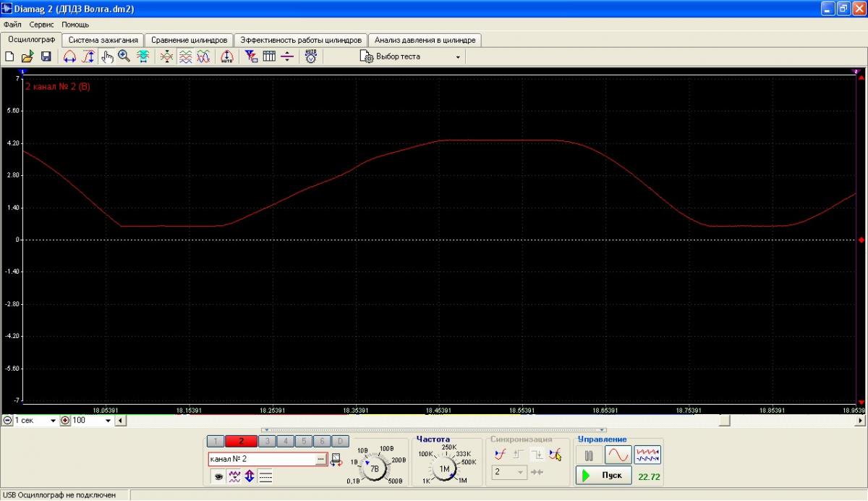The width and height of the screenshot is (868, 501).
Task: Switch to the Система зажигания tab
Action: click(103, 40)
